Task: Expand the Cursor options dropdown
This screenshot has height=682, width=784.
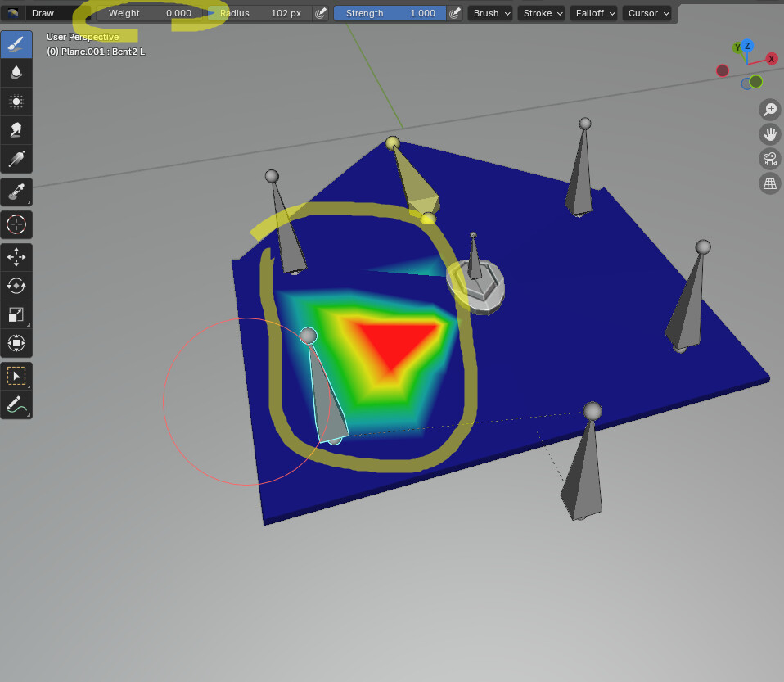Action: [x=647, y=13]
